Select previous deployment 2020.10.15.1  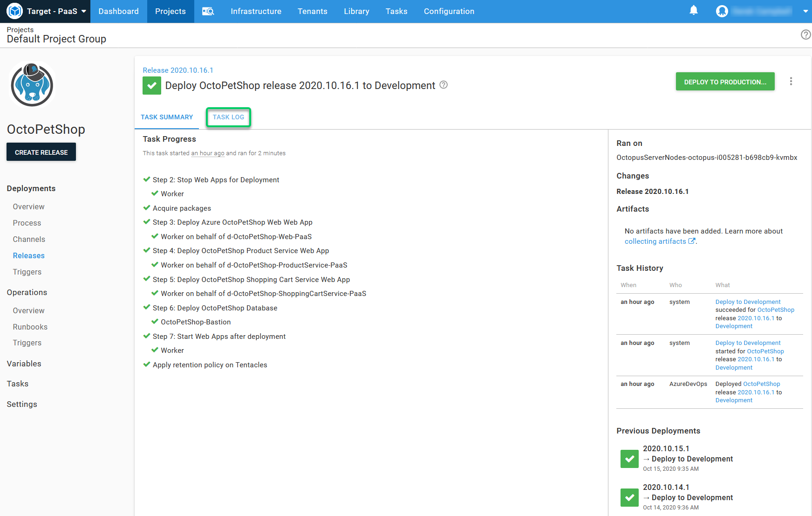point(666,448)
